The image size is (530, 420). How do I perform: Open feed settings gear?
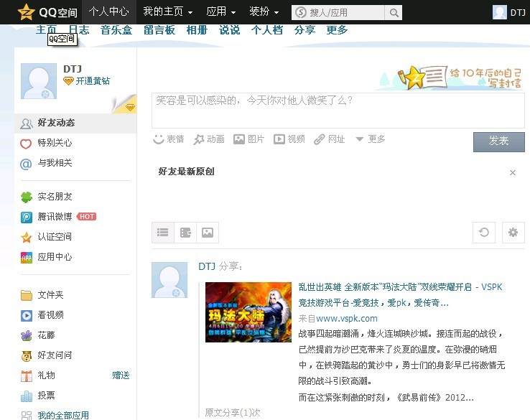[513, 233]
